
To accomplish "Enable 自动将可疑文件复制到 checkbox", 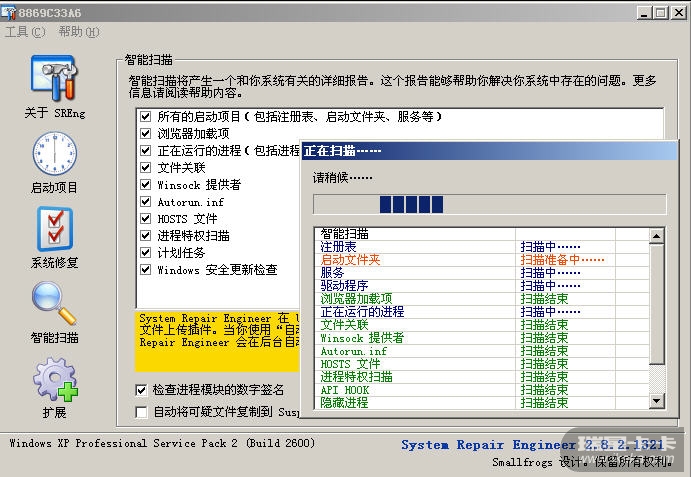I will click(141, 412).
